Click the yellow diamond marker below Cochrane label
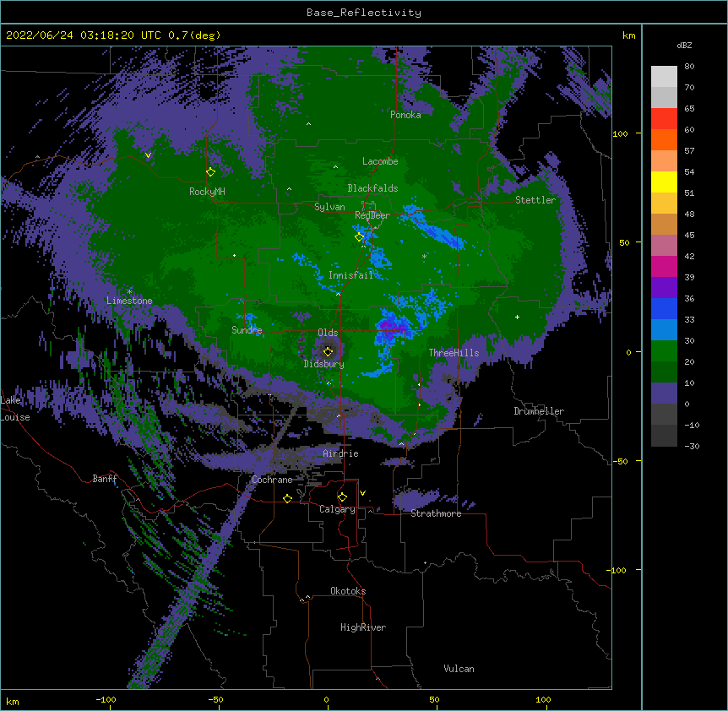Viewport: 728px width, 711px height. point(287,498)
